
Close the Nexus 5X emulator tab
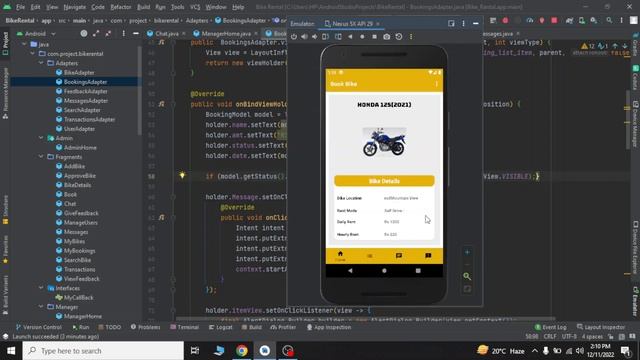pyautogui.click(x=378, y=24)
